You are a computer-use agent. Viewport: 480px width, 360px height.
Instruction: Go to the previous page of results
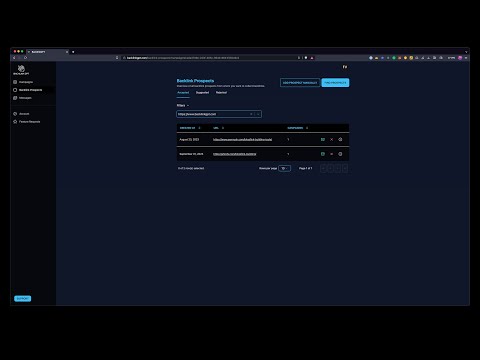pos(330,168)
